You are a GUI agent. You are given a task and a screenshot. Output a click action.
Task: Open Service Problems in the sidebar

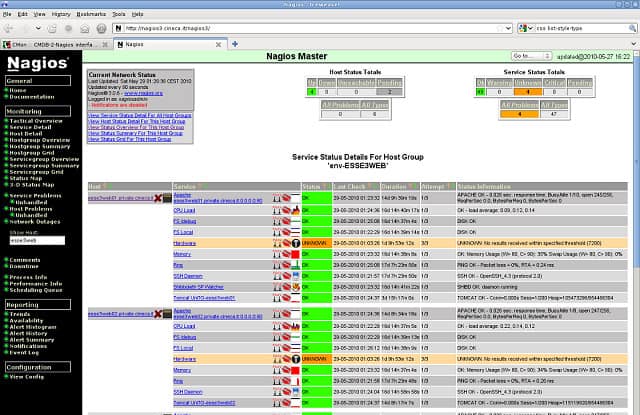pyautogui.click(x=35, y=195)
